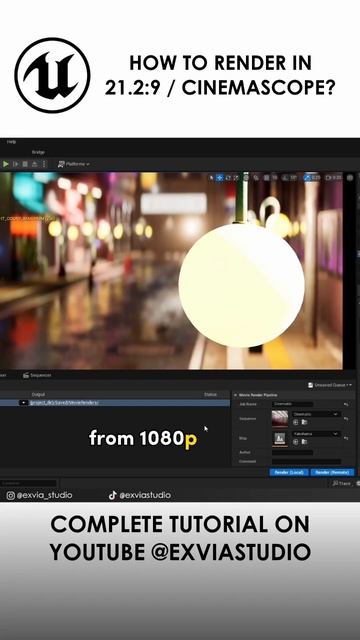Viewport: 360px width, 640px height.
Task: Open play options three-dot menu
Action: pyautogui.click(x=44, y=164)
